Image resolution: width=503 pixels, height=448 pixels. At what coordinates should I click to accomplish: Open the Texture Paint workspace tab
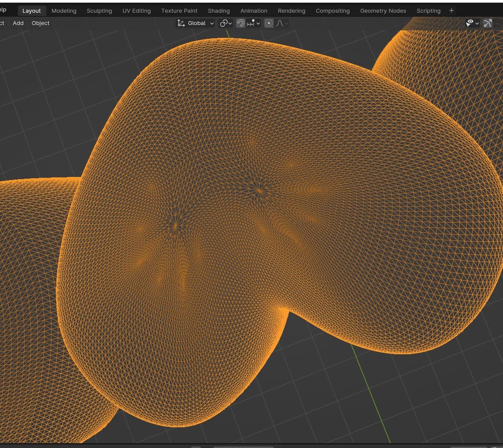click(x=179, y=11)
